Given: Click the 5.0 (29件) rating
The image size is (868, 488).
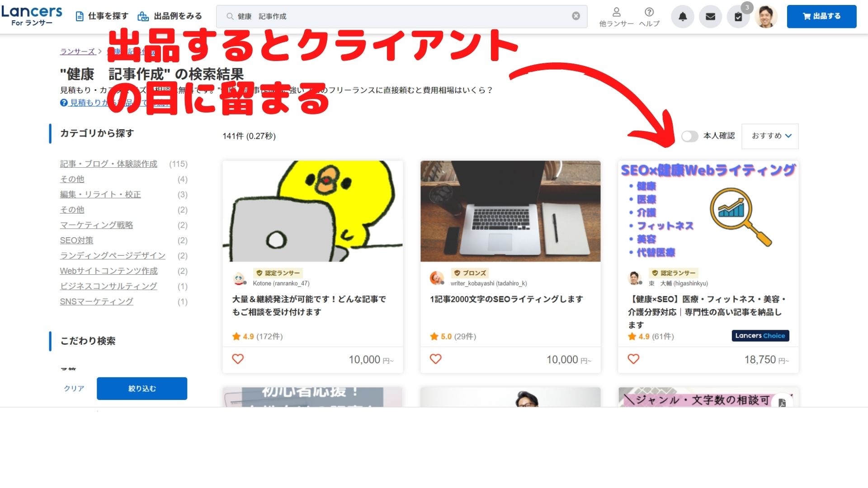Looking at the screenshot, I should click(x=453, y=337).
